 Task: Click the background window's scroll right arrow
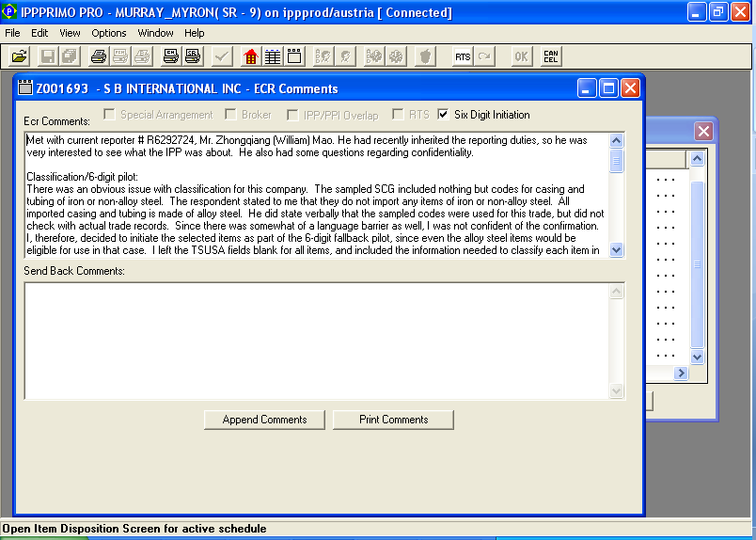[x=681, y=373]
